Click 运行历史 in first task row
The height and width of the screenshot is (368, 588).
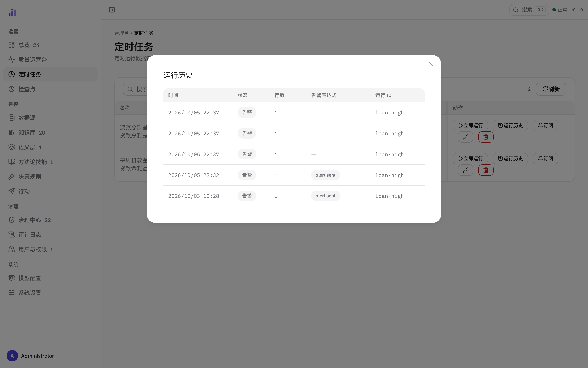[510, 126]
